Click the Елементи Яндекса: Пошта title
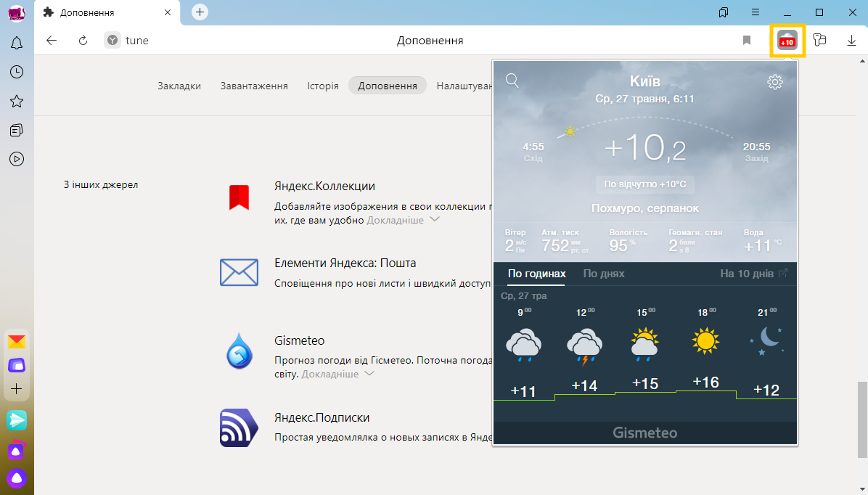The image size is (868, 495). [345, 263]
